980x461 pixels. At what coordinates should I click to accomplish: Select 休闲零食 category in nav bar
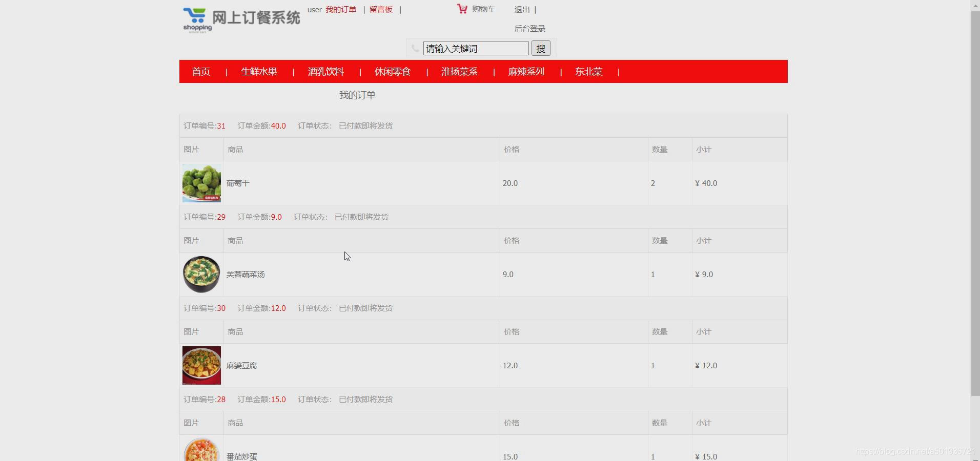click(x=393, y=72)
